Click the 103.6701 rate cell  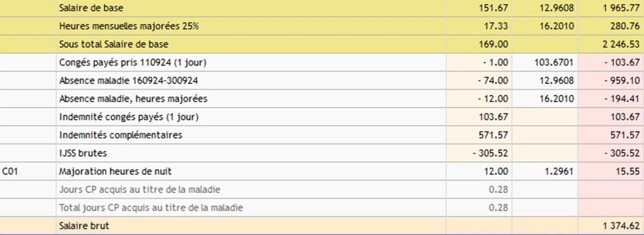pyautogui.click(x=554, y=62)
